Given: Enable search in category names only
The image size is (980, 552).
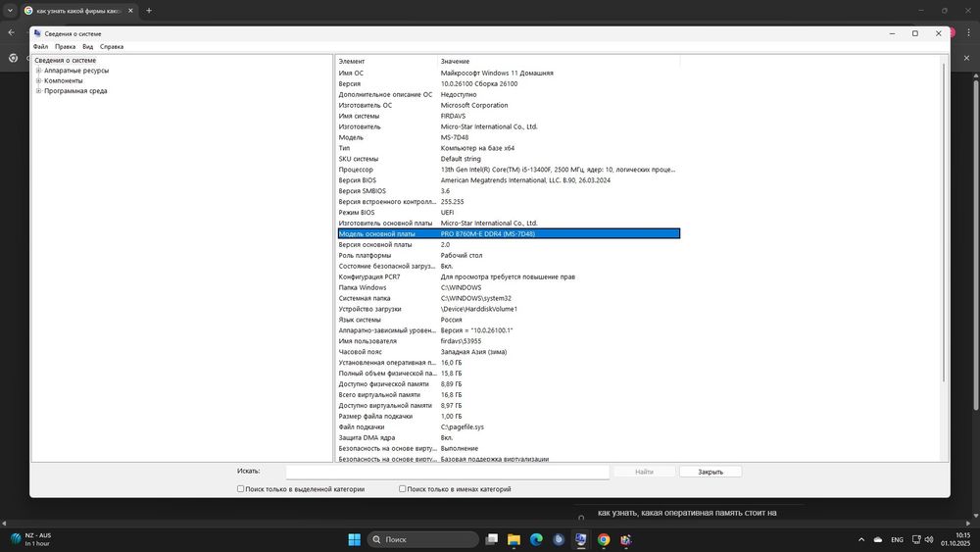Looking at the screenshot, I should 402,489.
